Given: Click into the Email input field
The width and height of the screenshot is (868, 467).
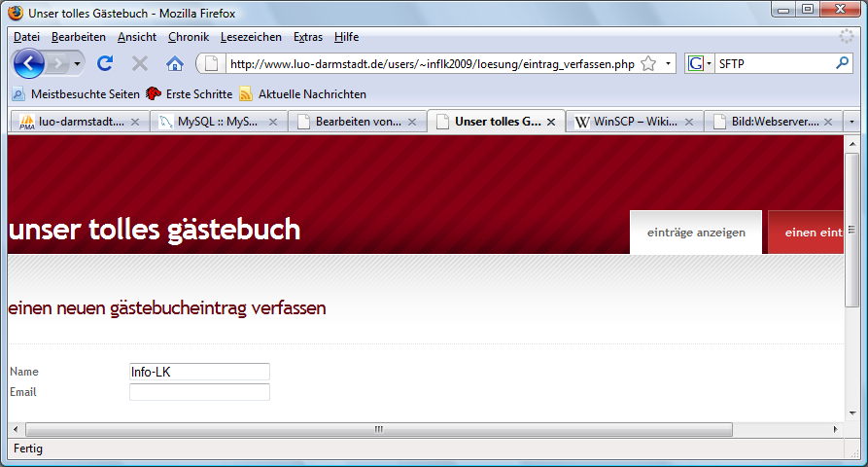Looking at the screenshot, I should tap(199, 392).
